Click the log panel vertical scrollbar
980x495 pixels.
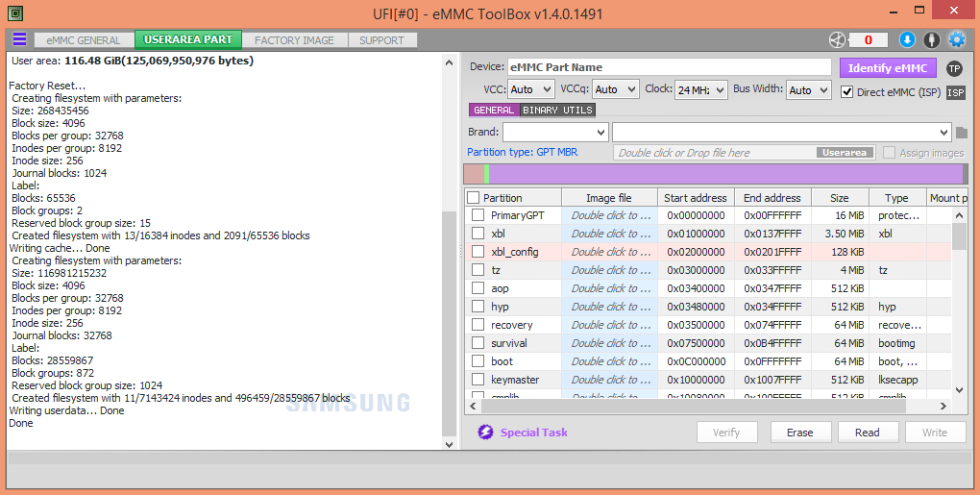pyautogui.click(x=449, y=324)
